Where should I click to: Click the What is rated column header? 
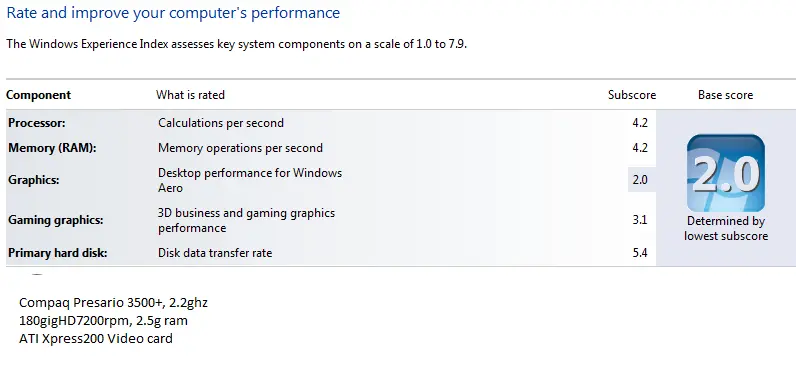click(190, 95)
